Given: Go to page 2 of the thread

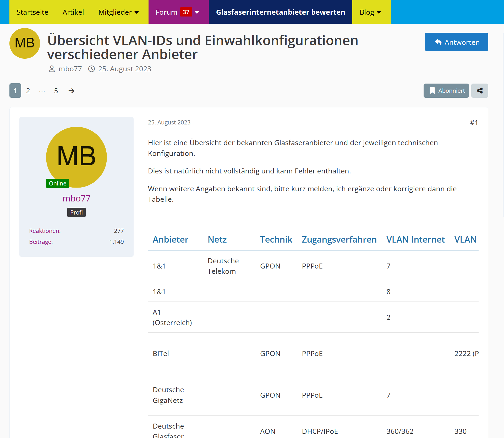Looking at the screenshot, I should tap(28, 91).
